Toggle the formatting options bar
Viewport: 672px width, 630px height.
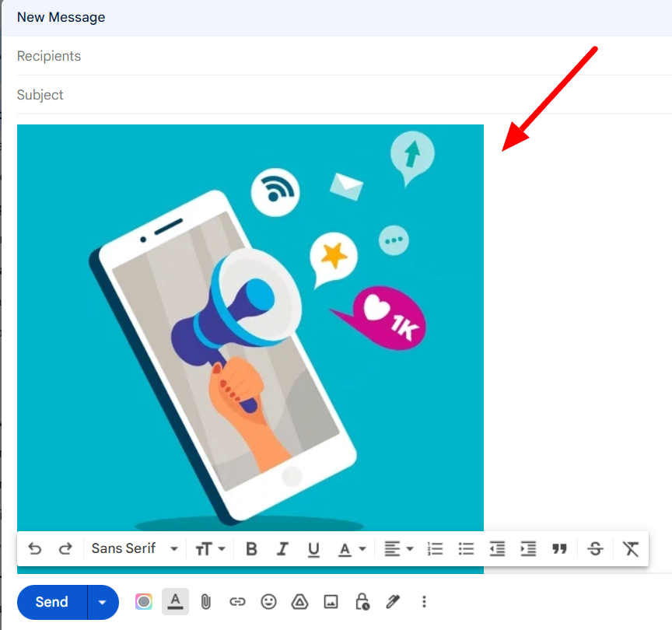point(175,602)
